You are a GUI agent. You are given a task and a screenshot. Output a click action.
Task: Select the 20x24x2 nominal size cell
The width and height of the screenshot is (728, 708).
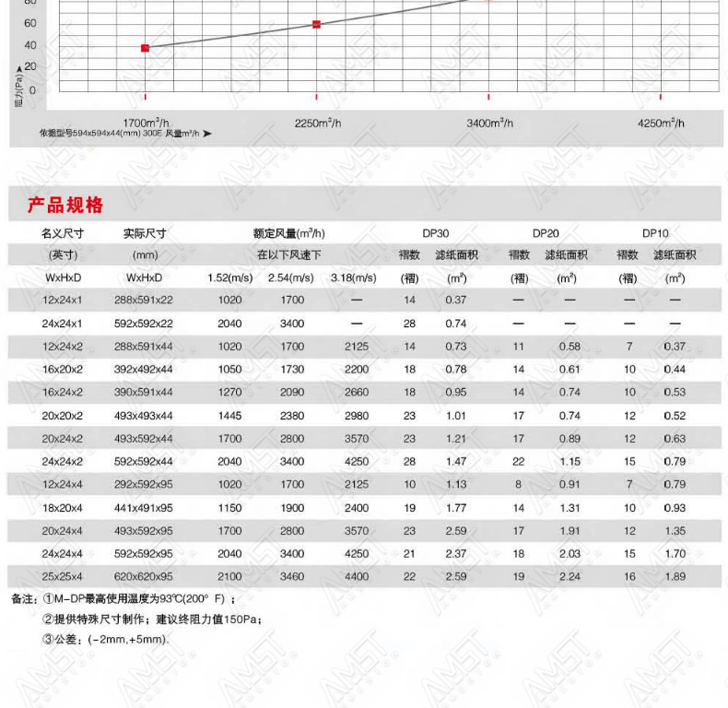click(63, 439)
